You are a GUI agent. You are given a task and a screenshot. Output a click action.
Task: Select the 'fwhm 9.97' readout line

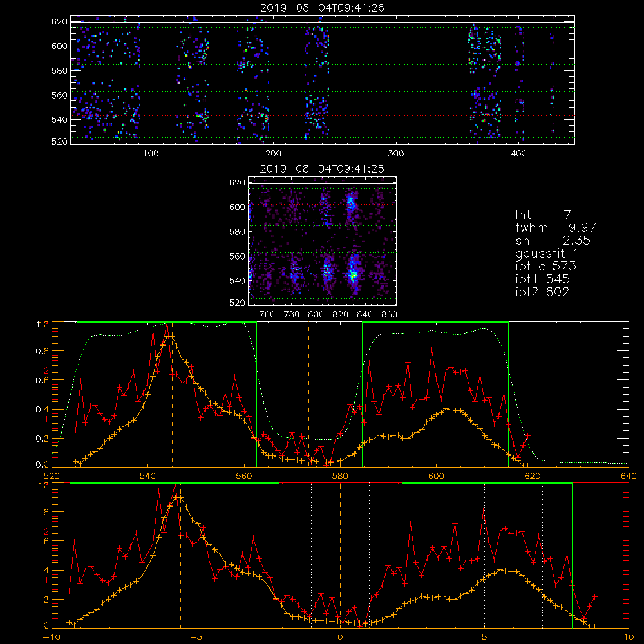(555, 227)
